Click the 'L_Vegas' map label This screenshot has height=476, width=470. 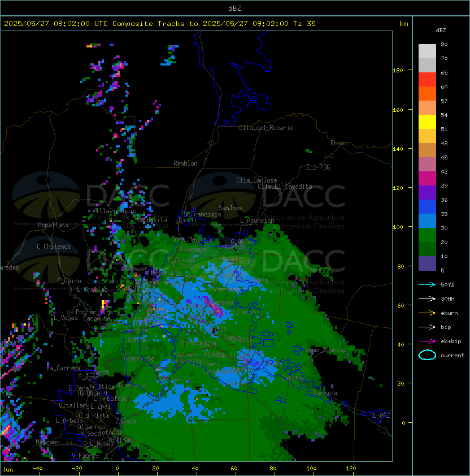pos(66,318)
